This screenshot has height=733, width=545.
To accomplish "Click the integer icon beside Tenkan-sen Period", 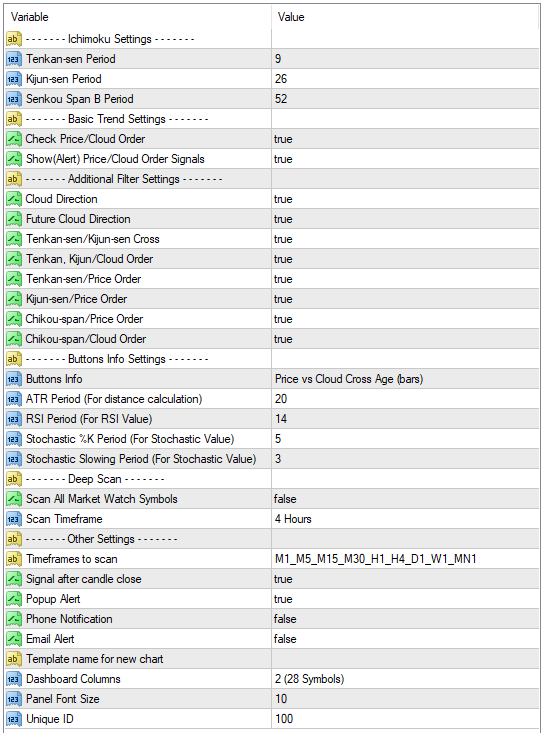I will 14,59.
